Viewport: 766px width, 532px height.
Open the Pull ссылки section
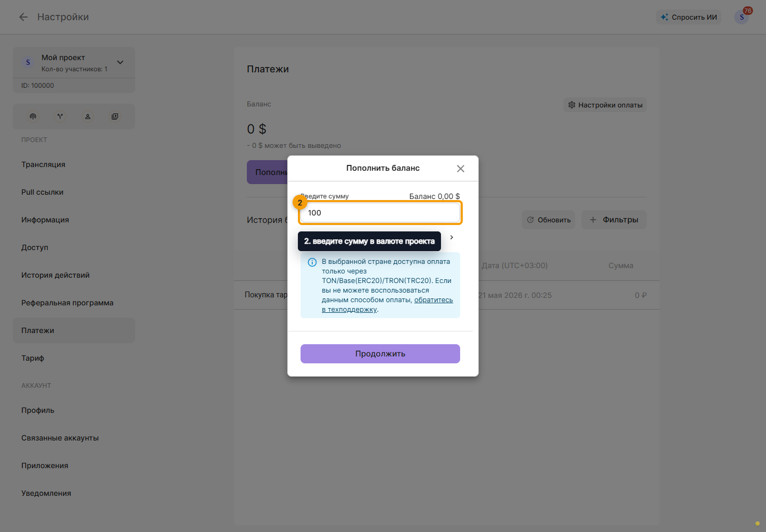[x=74, y=192]
